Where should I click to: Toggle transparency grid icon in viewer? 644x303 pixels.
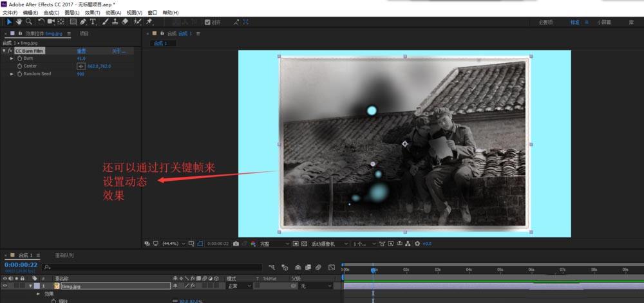(305, 244)
